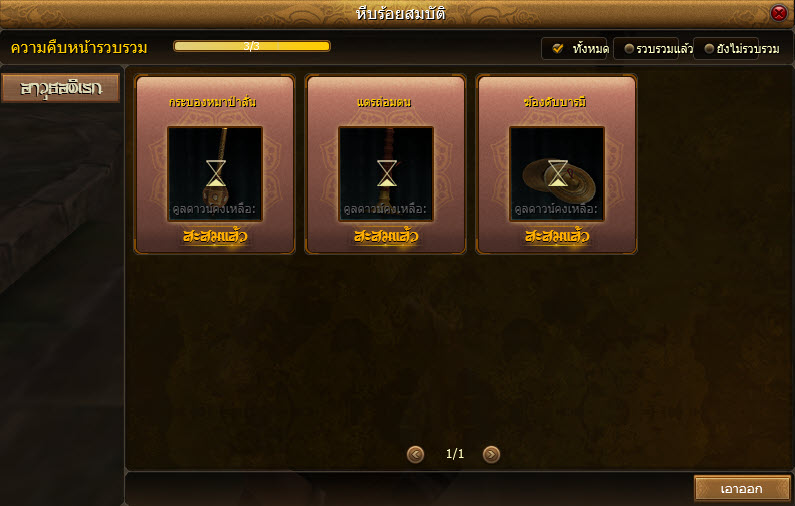Screen dimensions: 795x506
Task: Toggle the ทั้งหมด checkbox filter
Action: coord(558,49)
